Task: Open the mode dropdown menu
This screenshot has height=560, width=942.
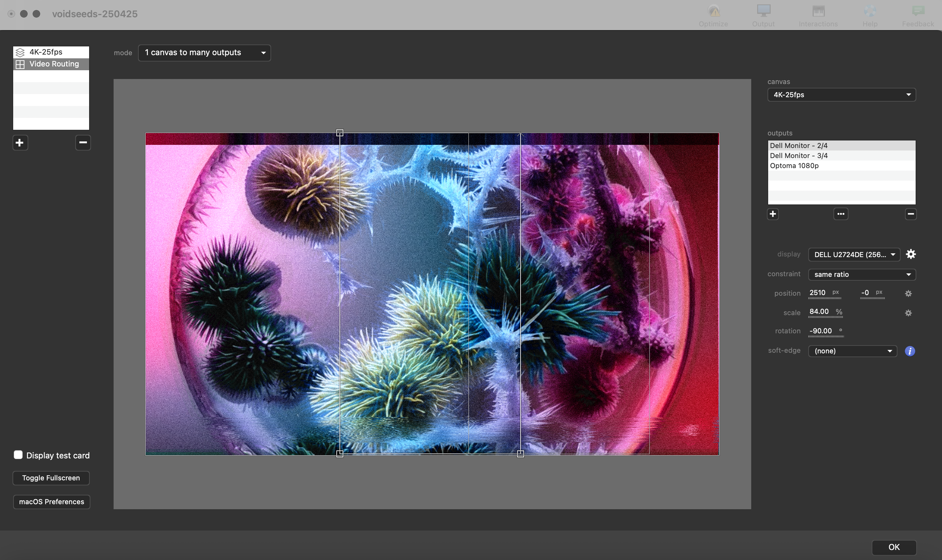Action: pyautogui.click(x=204, y=52)
